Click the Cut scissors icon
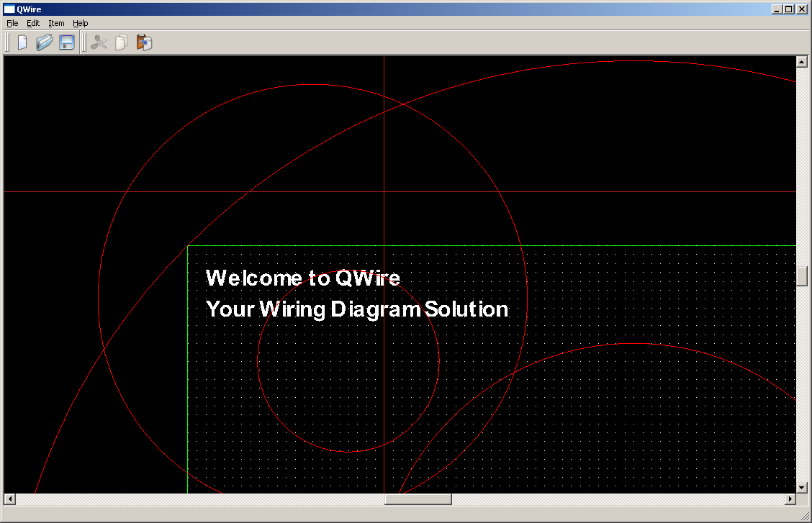The width and height of the screenshot is (812, 523). pyautogui.click(x=99, y=42)
